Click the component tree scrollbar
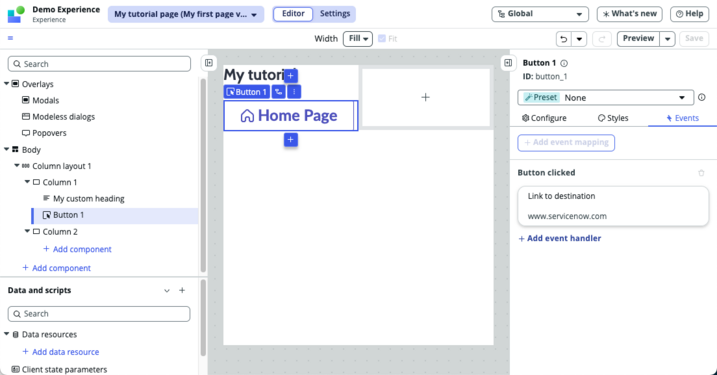 click(203, 175)
